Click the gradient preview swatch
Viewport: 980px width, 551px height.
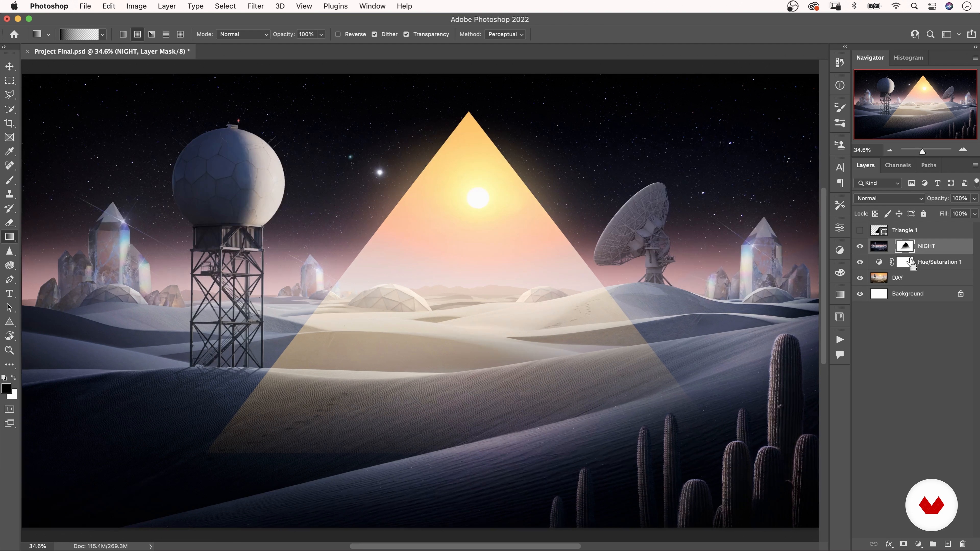(x=79, y=35)
